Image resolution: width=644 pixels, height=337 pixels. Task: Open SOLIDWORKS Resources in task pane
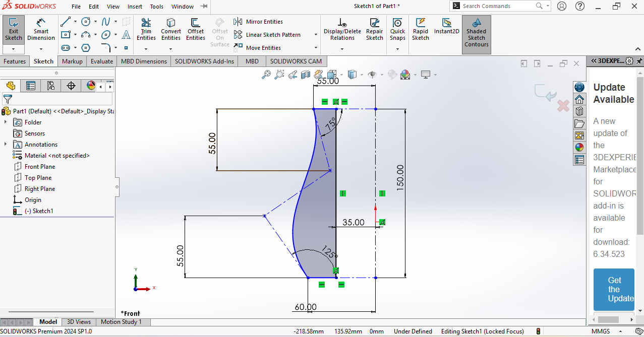click(x=579, y=99)
